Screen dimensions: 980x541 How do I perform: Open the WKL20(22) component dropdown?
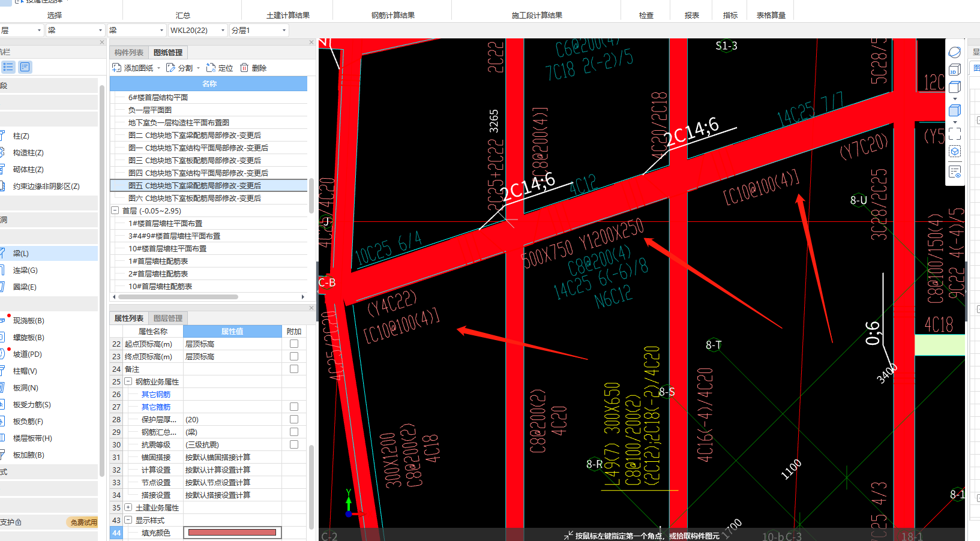[x=223, y=30]
